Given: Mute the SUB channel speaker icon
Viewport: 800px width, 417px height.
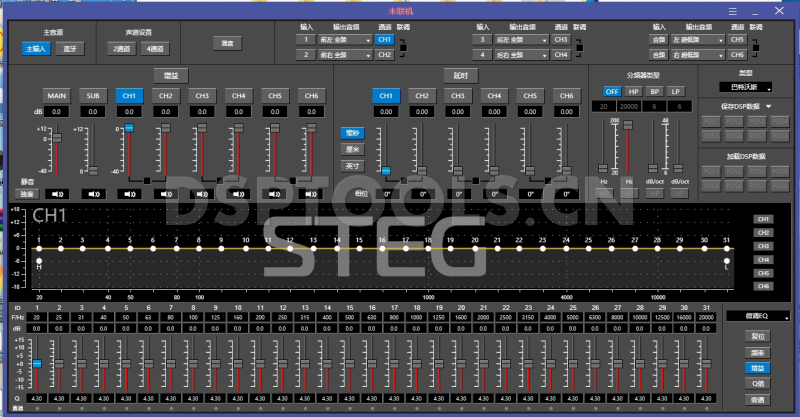Looking at the screenshot, I should pyautogui.click(x=93, y=193).
